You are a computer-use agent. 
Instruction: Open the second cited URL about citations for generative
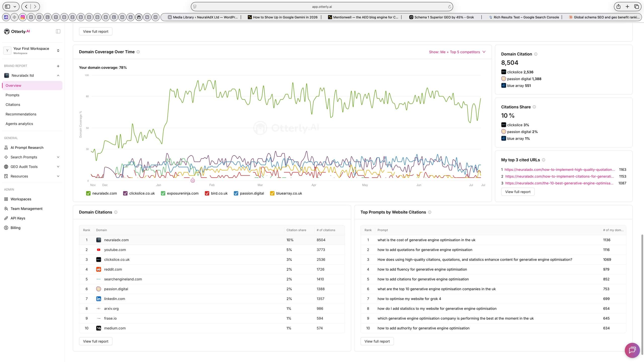[x=560, y=176]
